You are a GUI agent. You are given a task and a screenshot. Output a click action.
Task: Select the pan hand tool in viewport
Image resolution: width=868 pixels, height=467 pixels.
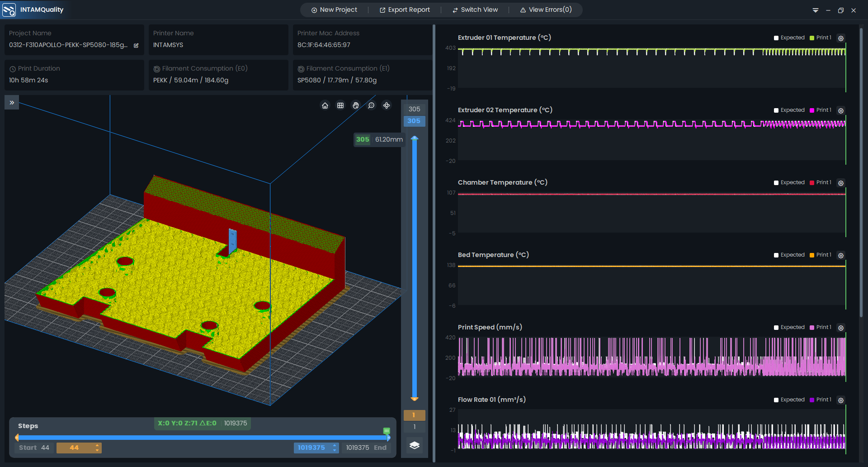pyautogui.click(x=356, y=105)
